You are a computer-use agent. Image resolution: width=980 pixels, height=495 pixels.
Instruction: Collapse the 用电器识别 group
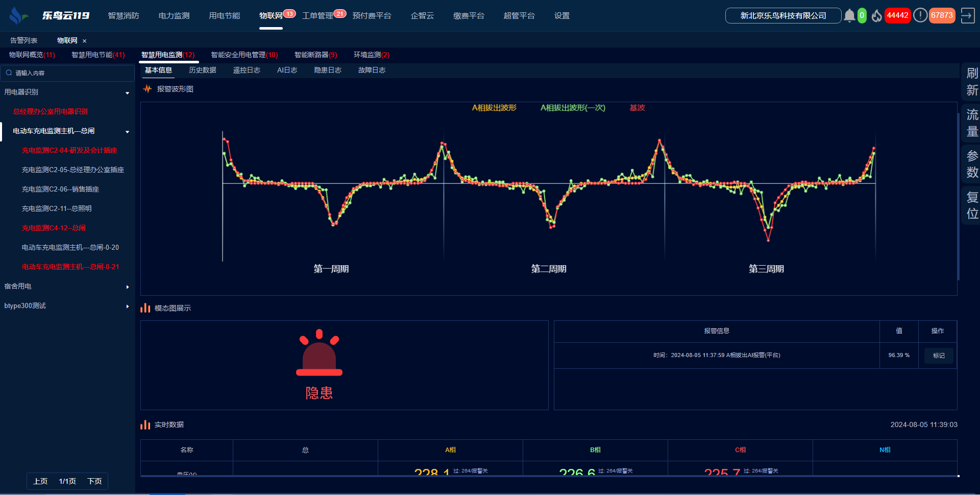coord(127,92)
